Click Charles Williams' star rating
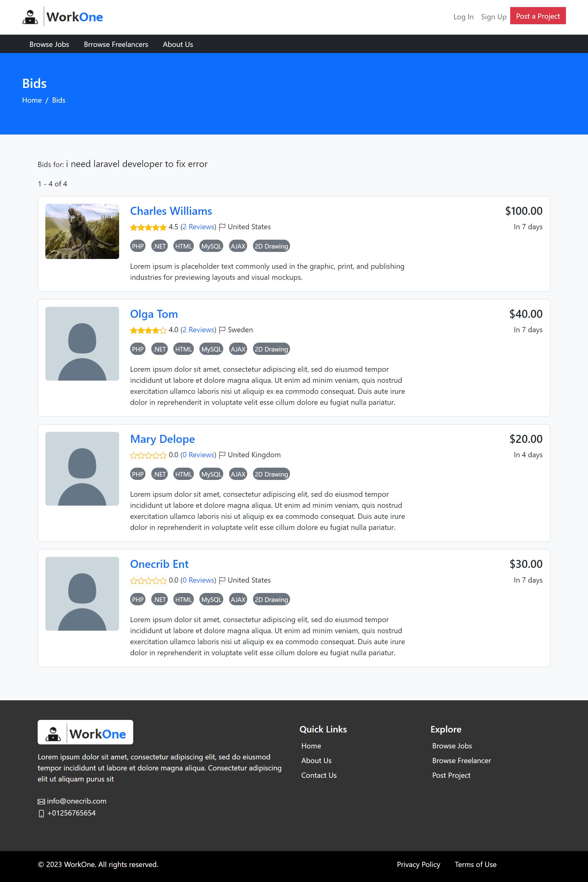588x882 pixels. [x=148, y=227]
